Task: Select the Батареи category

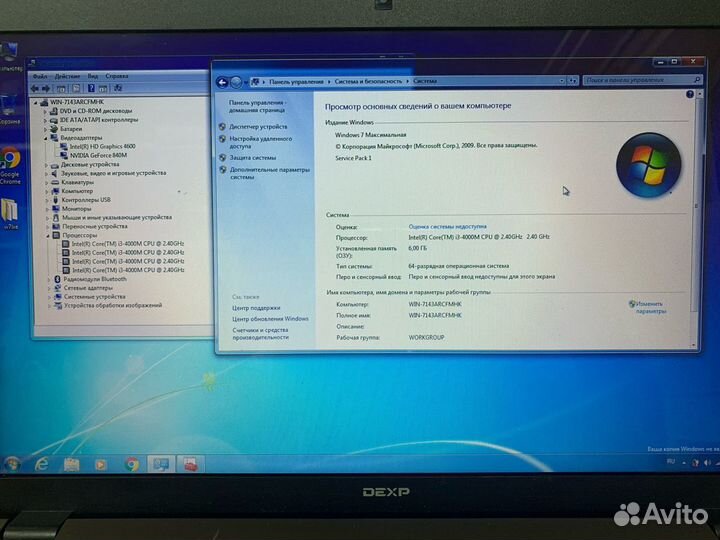Action: [x=71, y=129]
